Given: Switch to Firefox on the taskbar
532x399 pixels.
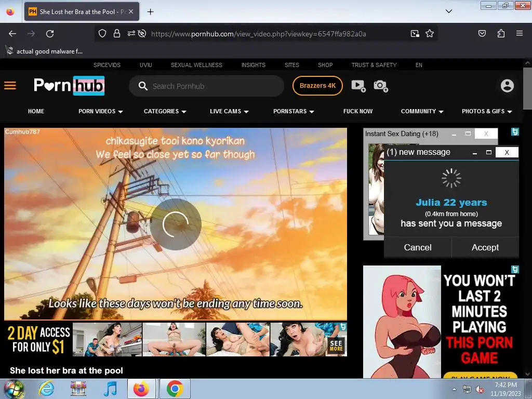Looking at the screenshot, I should (141, 389).
